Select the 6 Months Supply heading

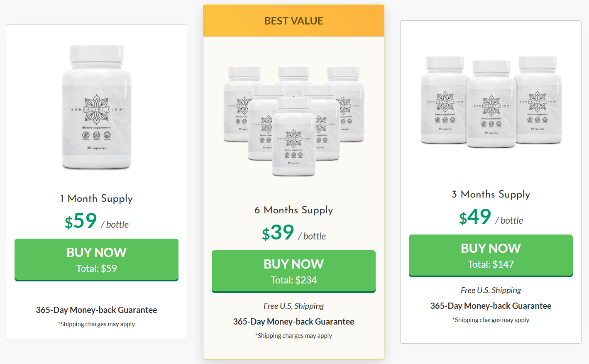coord(293,210)
